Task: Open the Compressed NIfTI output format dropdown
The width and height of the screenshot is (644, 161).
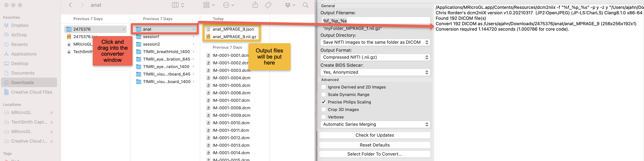Action: [x=375, y=57]
